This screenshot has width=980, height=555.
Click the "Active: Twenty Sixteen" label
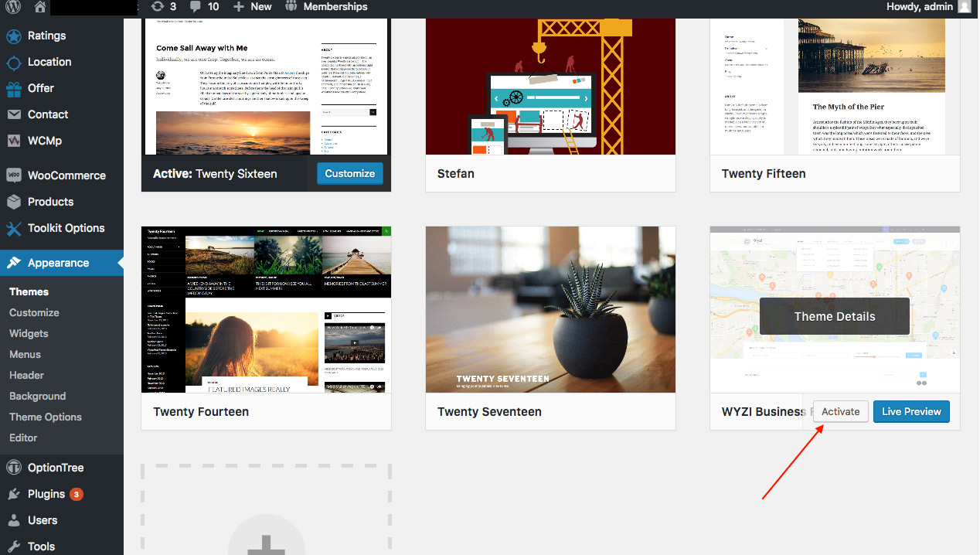point(215,174)
